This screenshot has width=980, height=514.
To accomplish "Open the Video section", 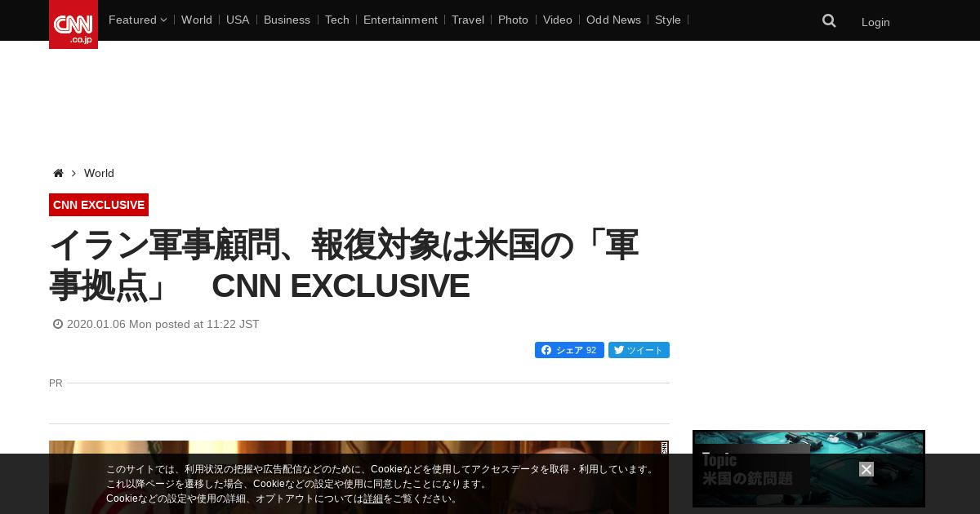I will click(558, 20).
